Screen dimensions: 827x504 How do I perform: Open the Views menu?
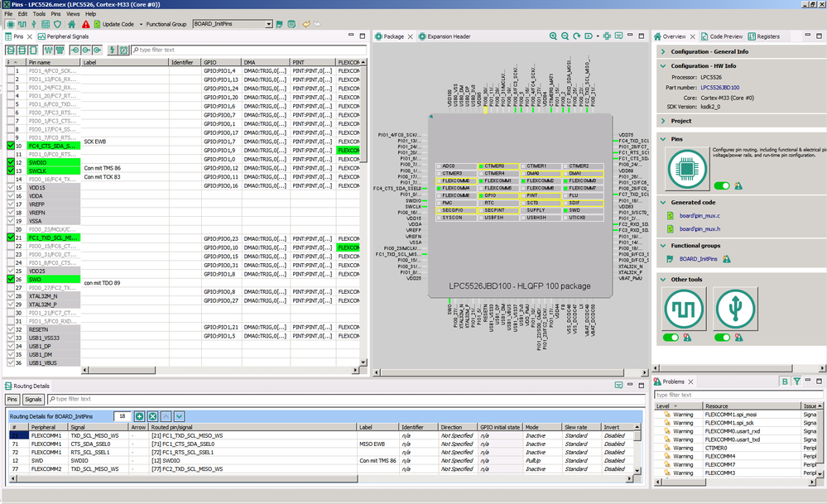pyautogui.click(x=74, y=14)
